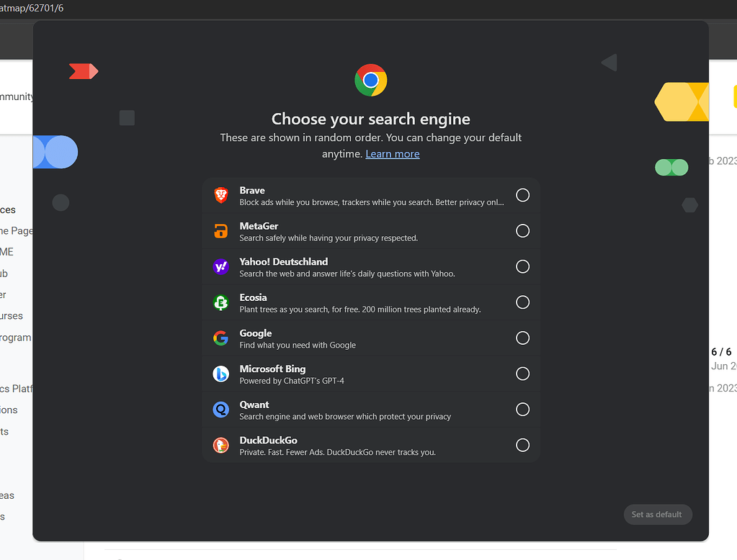
Task: Open the Learn more link
Action: (392, 154)
